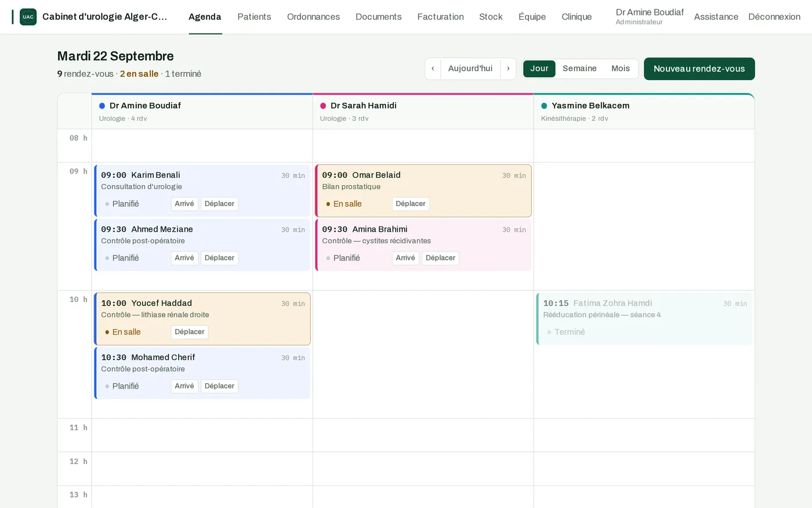Click the Déconnexion link
The width and height of the screenshot is (812, 508).
774,17
